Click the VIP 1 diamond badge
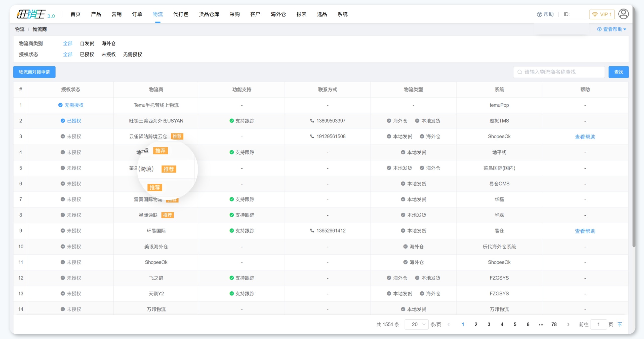Image resolution: width=644 pixels, height=339 pixels. pyautogui.click(x=602, y=14)
